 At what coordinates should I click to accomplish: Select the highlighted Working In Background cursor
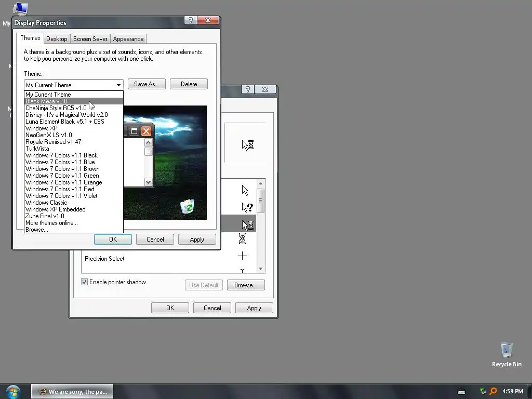(247, 225)
